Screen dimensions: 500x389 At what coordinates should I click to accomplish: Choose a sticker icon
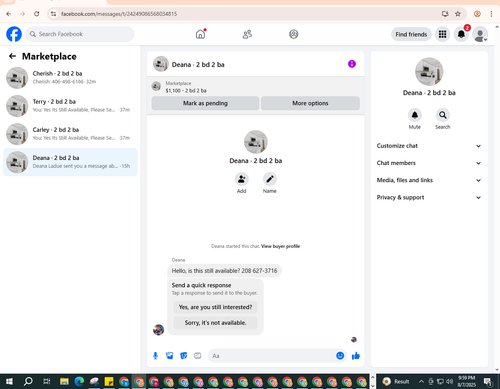(184, 356)
